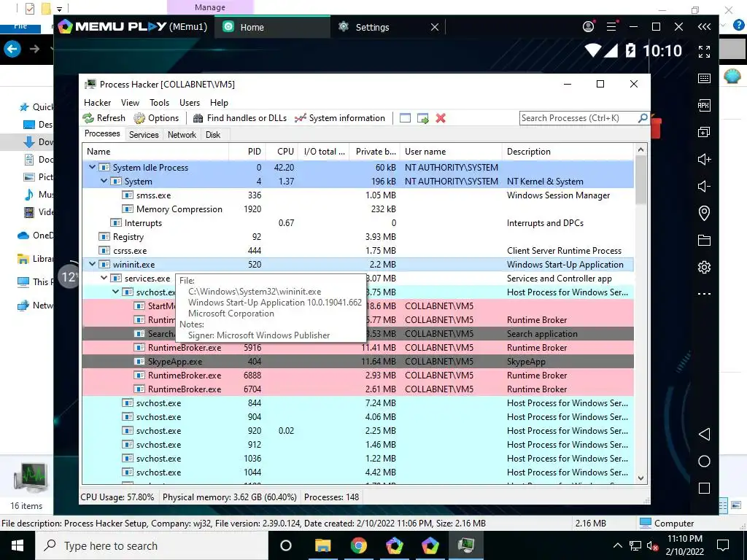The image size is (747, 560).
Task: Sort by the CPU column header
Action: click(x=282, y=152)
